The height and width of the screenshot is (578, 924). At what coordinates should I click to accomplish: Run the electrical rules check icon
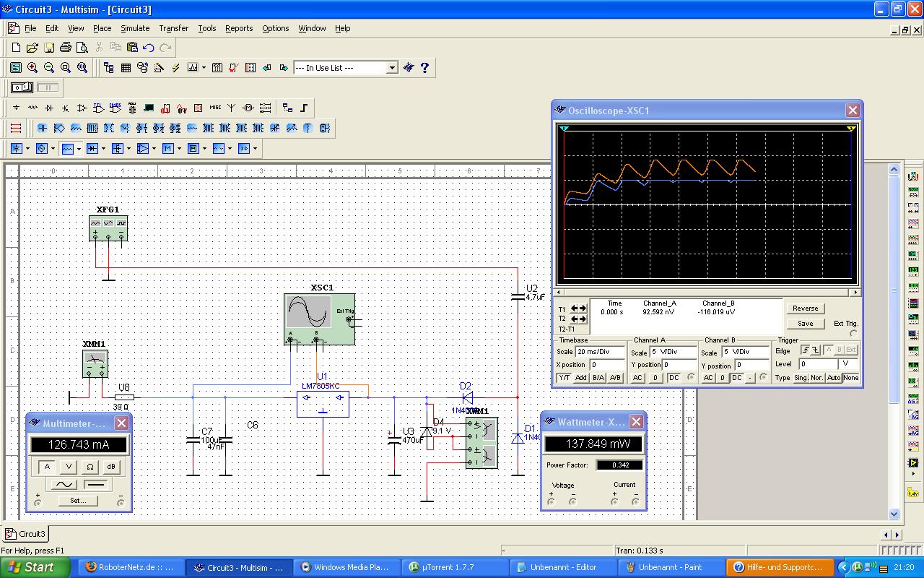233,67
